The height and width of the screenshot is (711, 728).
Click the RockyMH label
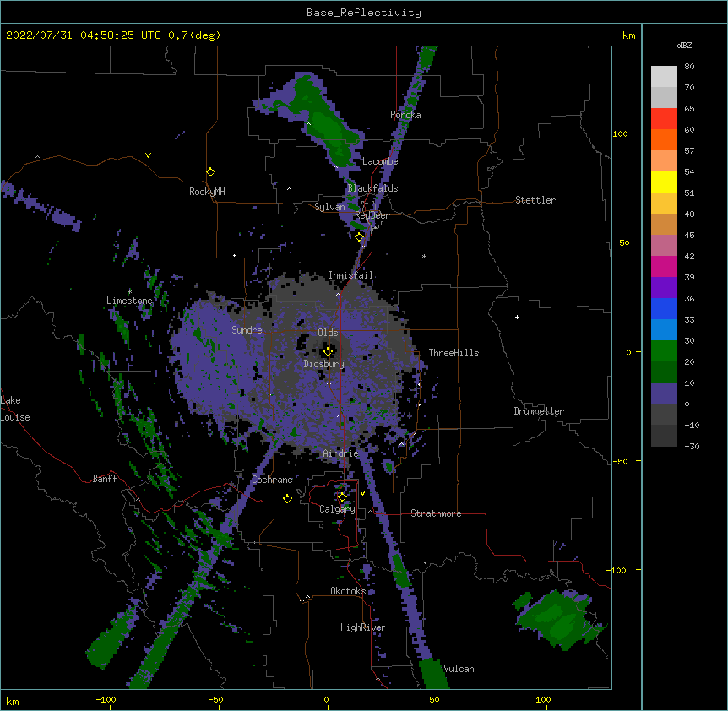point(207,192)
